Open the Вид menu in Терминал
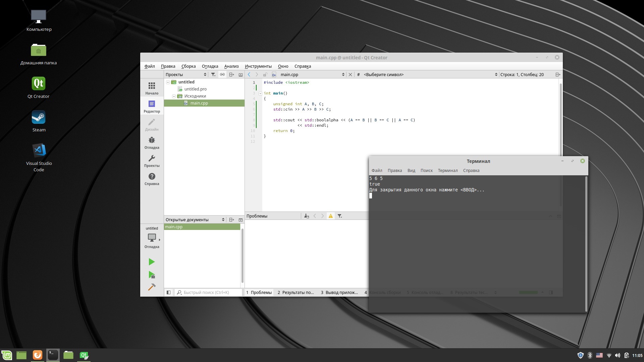This screenshot has width=644, height=362. pyautogui.click(x=411, y=170)
